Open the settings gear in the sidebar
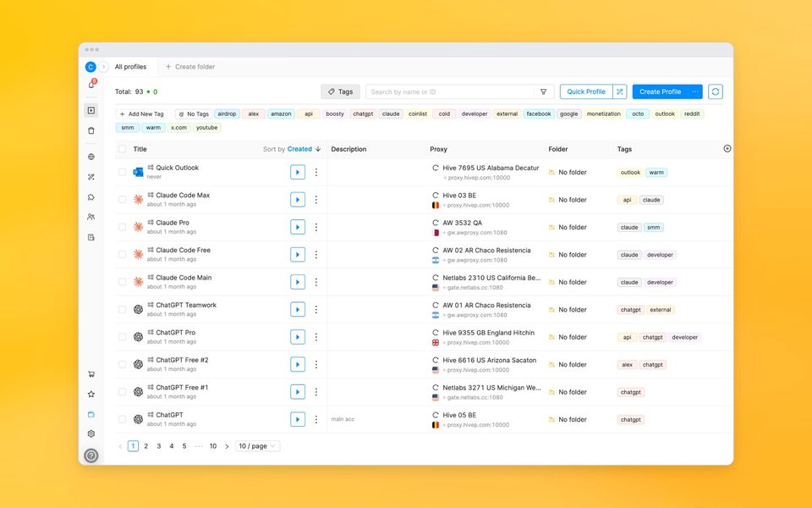Viewport: 812px width, 508px height. point(91,433)
